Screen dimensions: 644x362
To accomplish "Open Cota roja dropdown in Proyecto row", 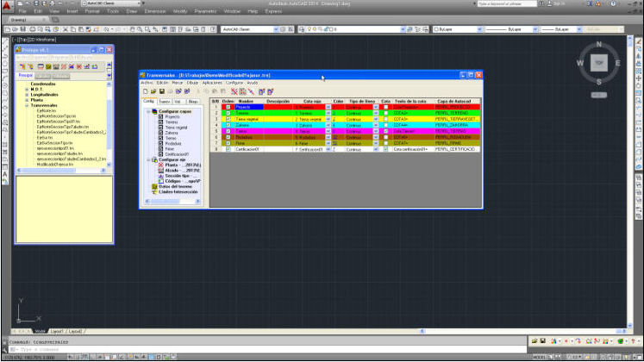I will pos(328,107).
